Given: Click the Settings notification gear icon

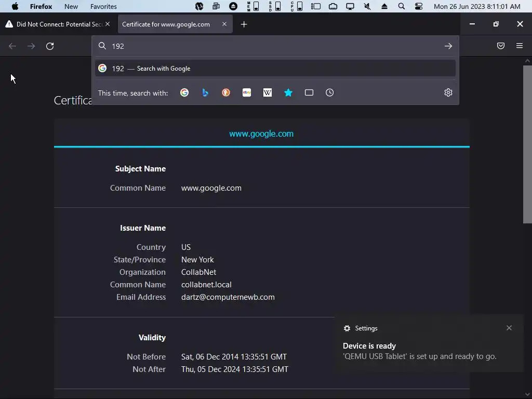Looking at the screenshot, I should [x=347, y=328].
